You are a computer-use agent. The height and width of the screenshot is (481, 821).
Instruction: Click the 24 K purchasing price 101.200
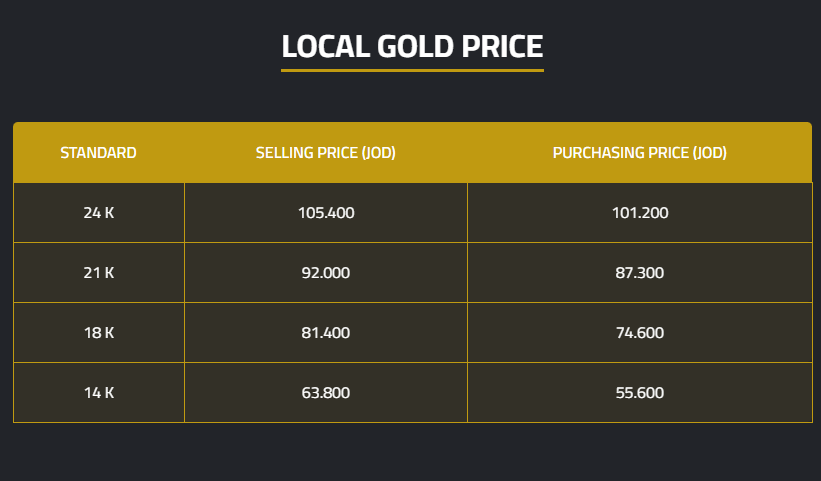point(639,213)
